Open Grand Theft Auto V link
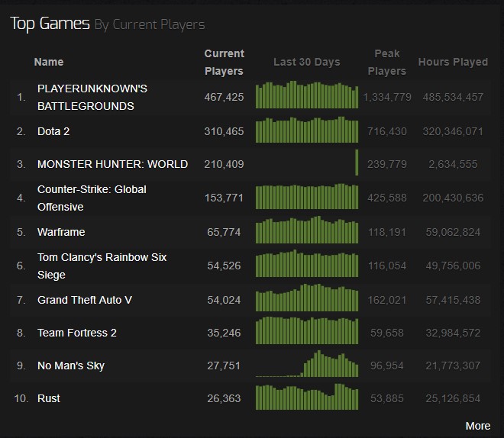The height and width of the screenshot is (438, 504). coord(85,300)
